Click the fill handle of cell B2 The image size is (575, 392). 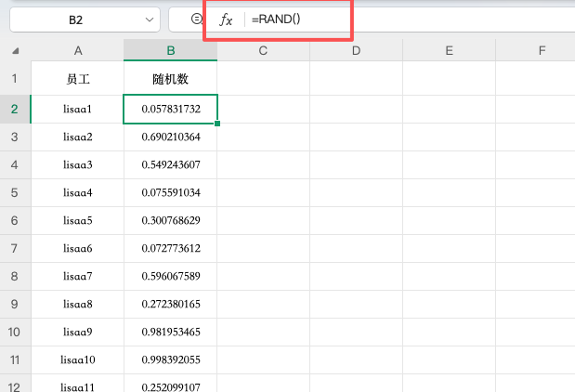pos(217,123)
